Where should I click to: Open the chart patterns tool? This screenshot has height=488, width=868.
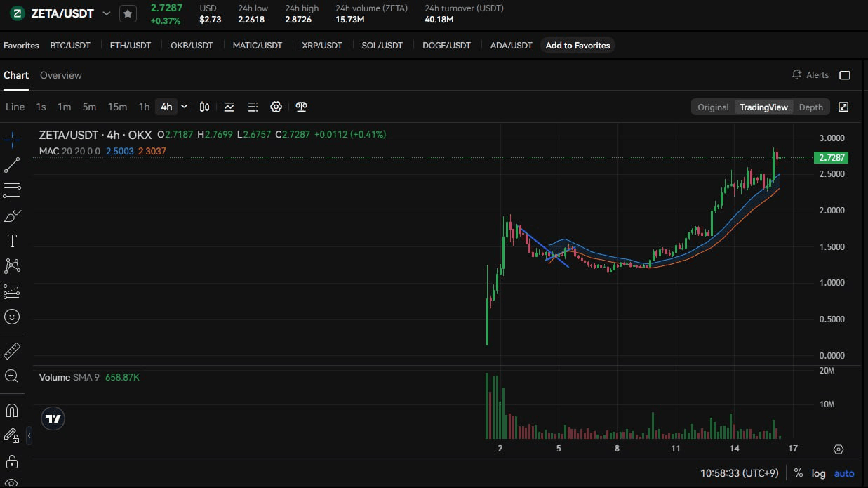12,266
